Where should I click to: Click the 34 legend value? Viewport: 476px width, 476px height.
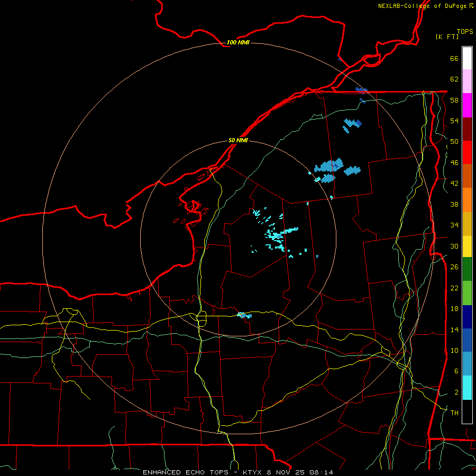[454, 225]
